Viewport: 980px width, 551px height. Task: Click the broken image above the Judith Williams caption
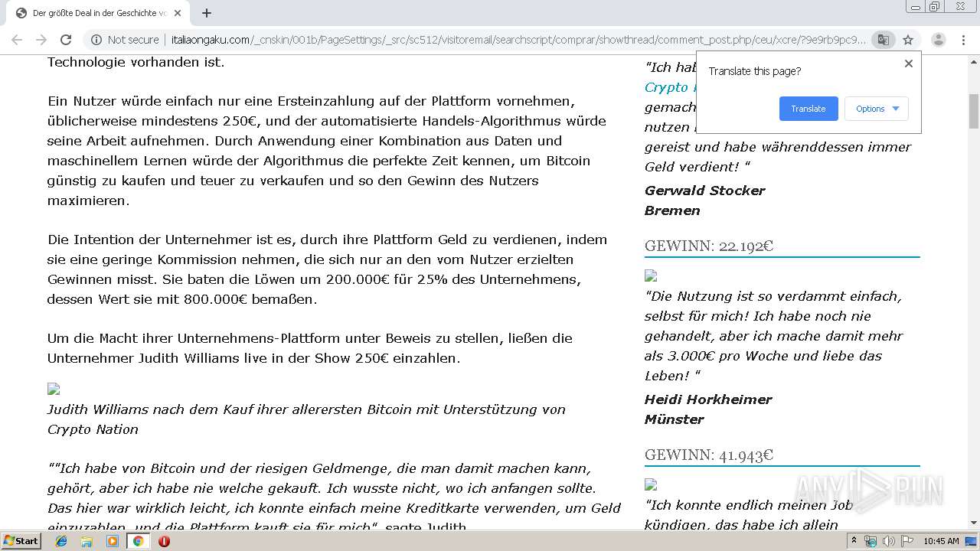click(54, 390)
